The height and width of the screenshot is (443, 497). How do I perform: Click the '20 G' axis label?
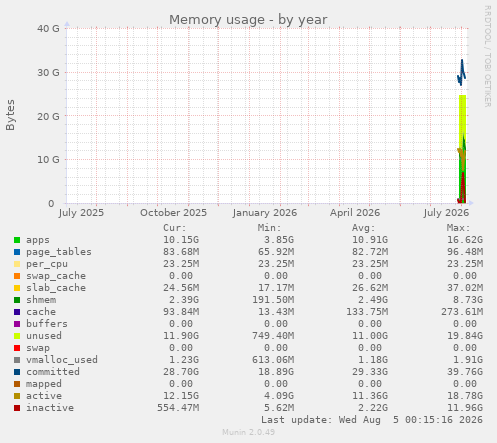[48, 116]
